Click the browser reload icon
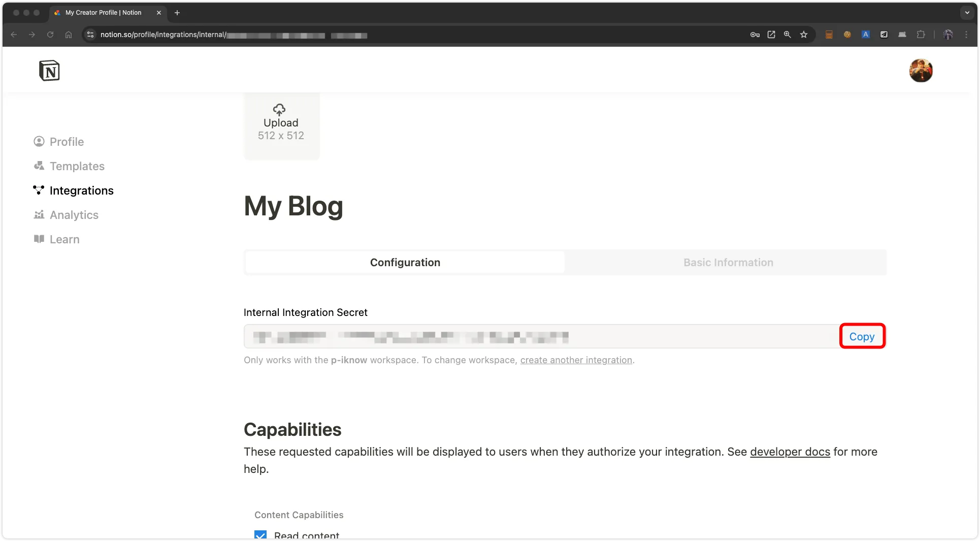 click(50, 35)
